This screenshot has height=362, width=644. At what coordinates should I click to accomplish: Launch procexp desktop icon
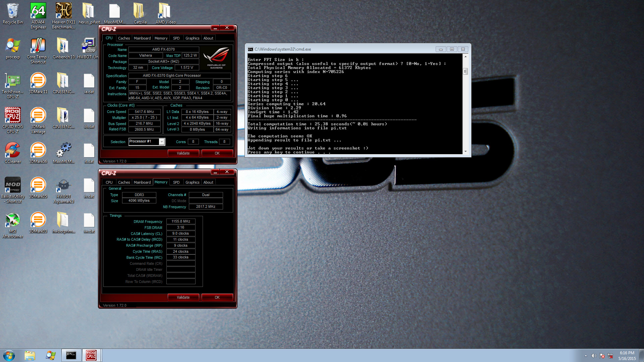point(13,49)
